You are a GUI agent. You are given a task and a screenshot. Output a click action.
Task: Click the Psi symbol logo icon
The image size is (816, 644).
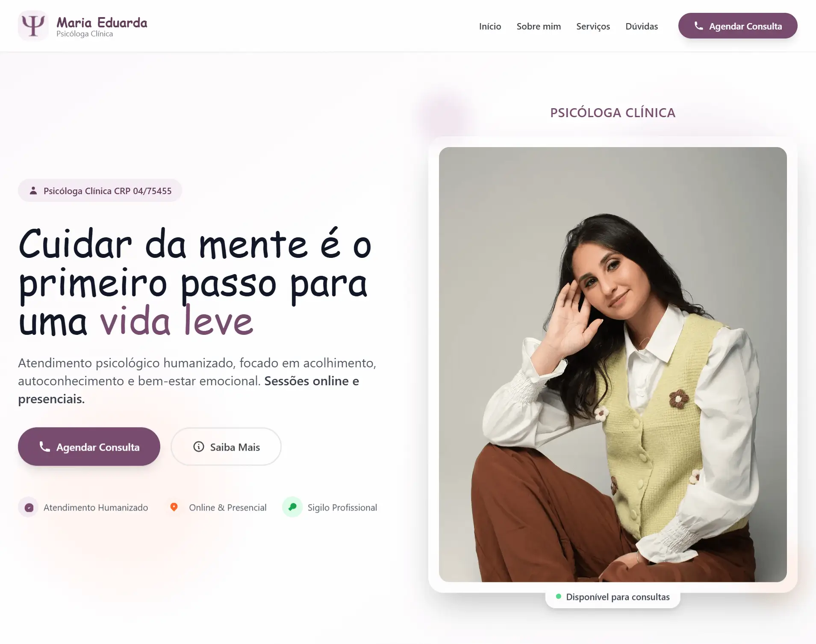33,26
